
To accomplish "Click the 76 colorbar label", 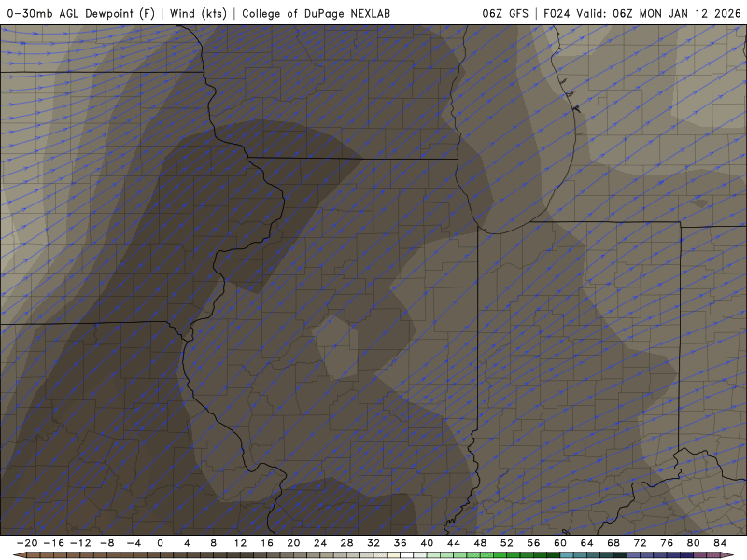I will point(667,543).
